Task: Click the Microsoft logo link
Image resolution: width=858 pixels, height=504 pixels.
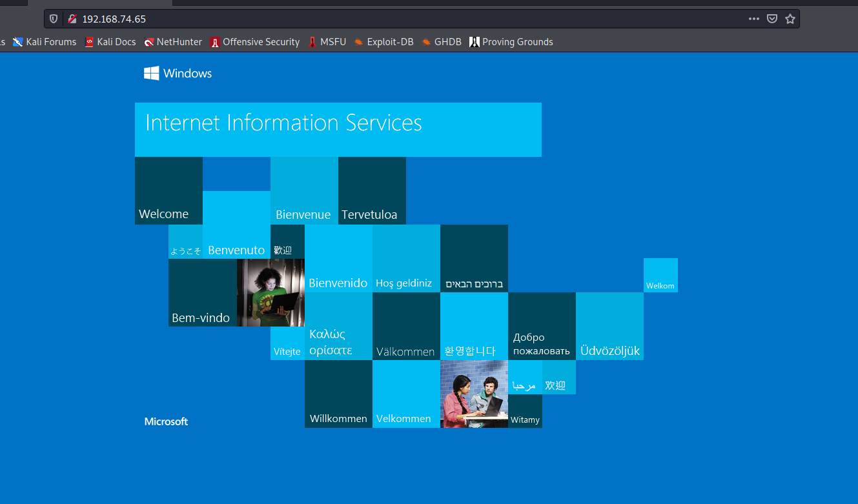Action: click(x=166, y=421)
